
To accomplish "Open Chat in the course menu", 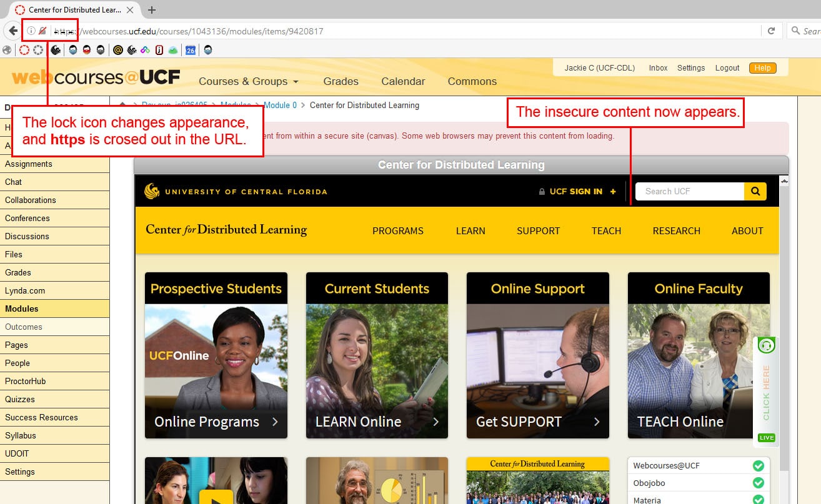I will pyautogui.click(x=54, y=182).
